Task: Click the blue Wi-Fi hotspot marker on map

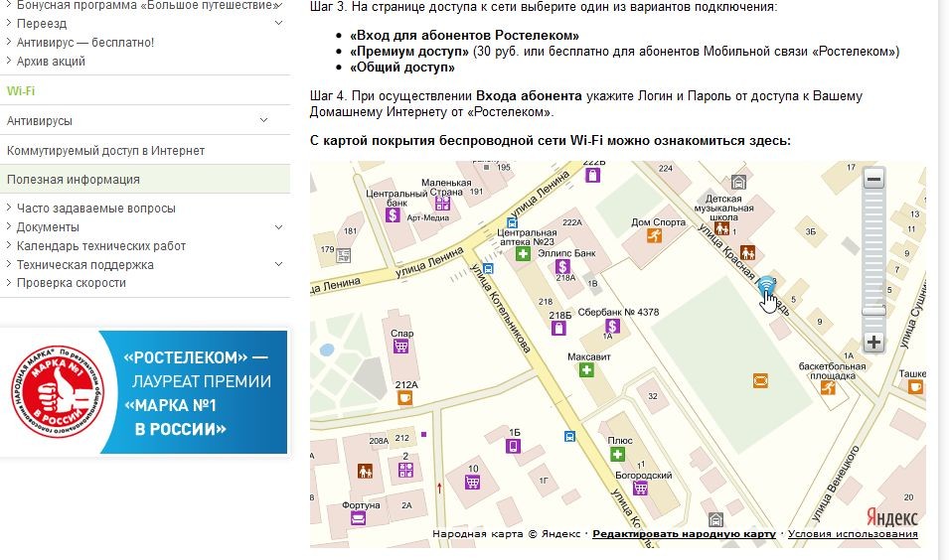Action: click(x=766, y=287)
